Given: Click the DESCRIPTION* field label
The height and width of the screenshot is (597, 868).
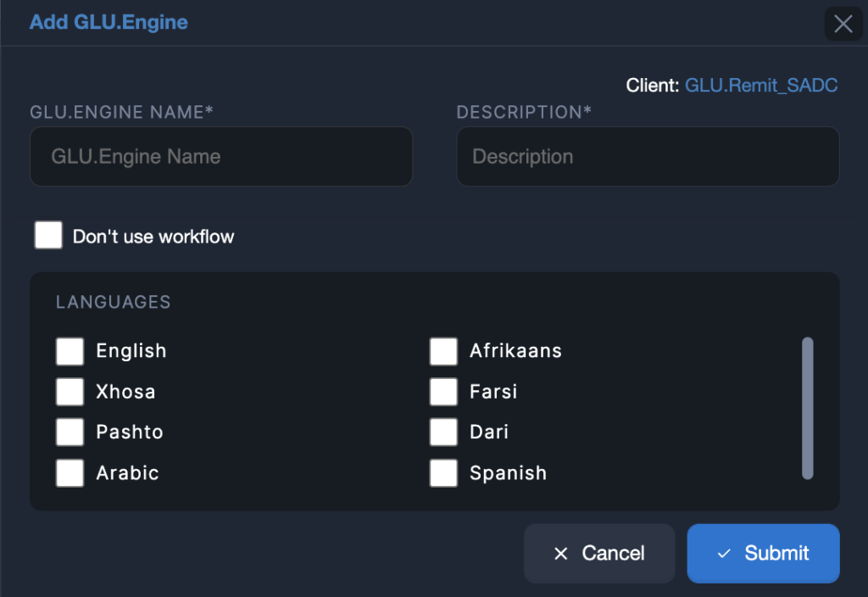Looking at the screenshot, I should click(x=524, y=112).
